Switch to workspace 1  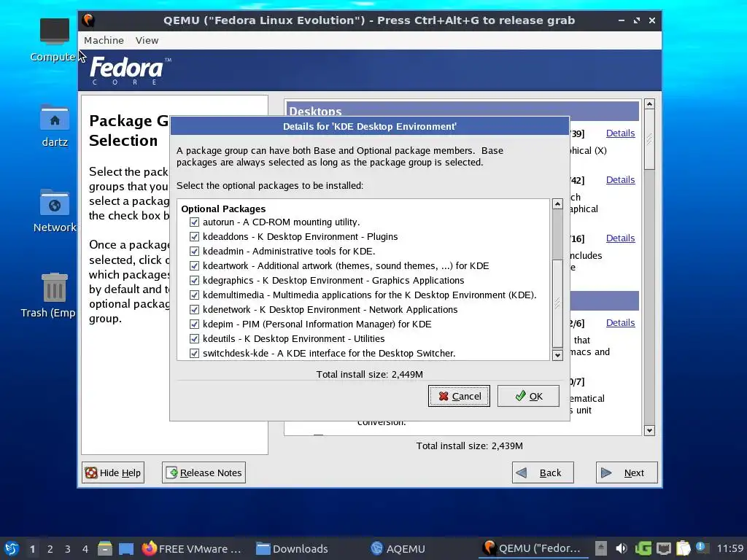click(x=32, y=549)
